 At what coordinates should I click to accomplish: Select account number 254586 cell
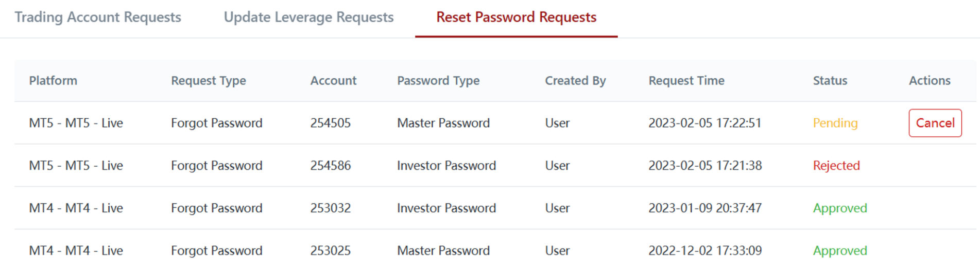tap(331, 166)
